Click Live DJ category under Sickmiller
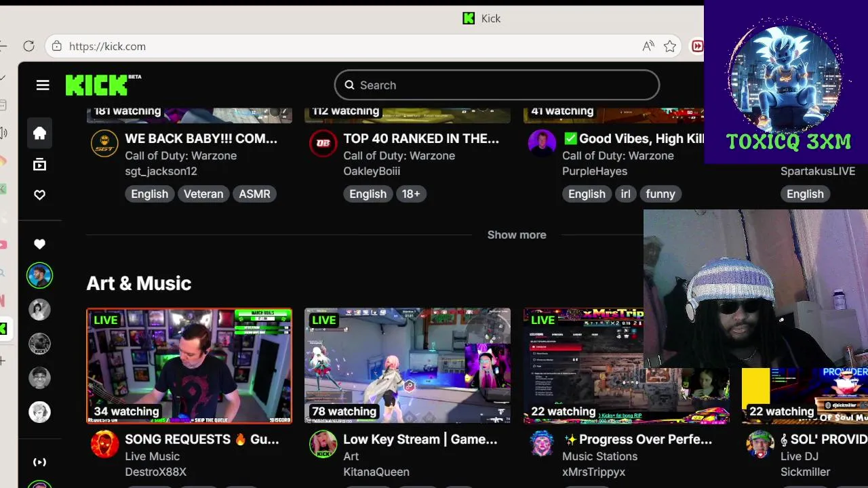This screenshot has width=868, height=488. pos(800,456)
